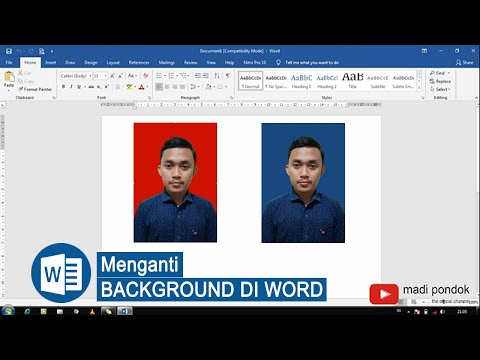Viewport: 480px width, 360px height.
Task: Click the Multilevel List icon
Action: (x=183, y=76)
